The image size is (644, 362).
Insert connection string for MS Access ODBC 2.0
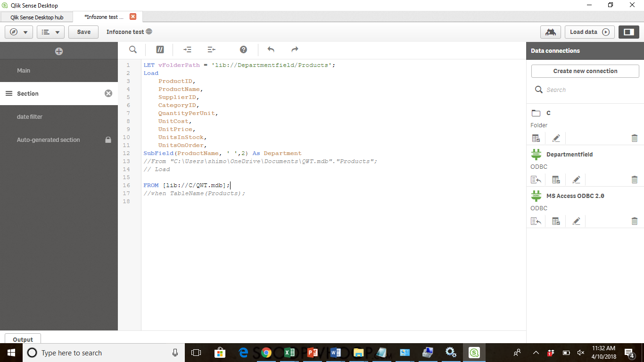coord(536,221)
